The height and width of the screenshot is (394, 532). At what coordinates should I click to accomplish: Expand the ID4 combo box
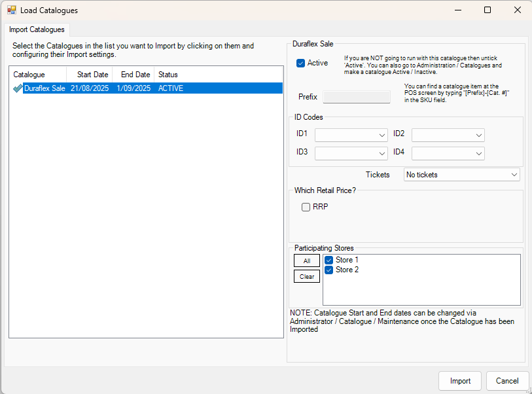click(448, 153)
